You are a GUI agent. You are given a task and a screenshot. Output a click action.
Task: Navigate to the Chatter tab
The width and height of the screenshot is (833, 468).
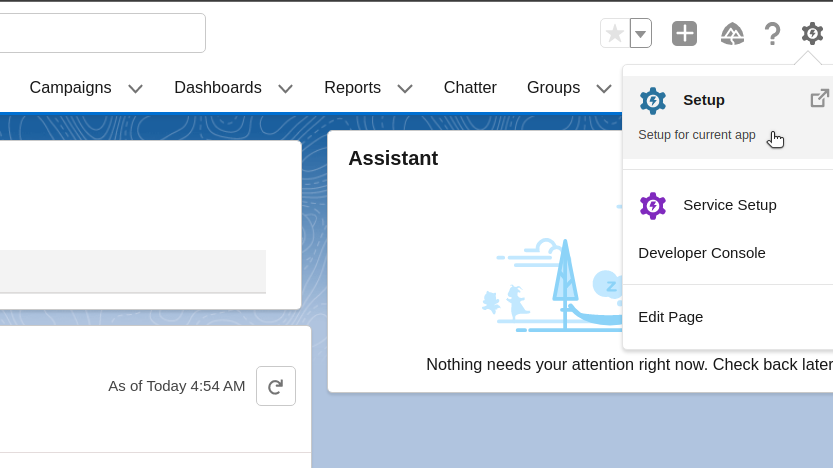(x=470, y=88)
